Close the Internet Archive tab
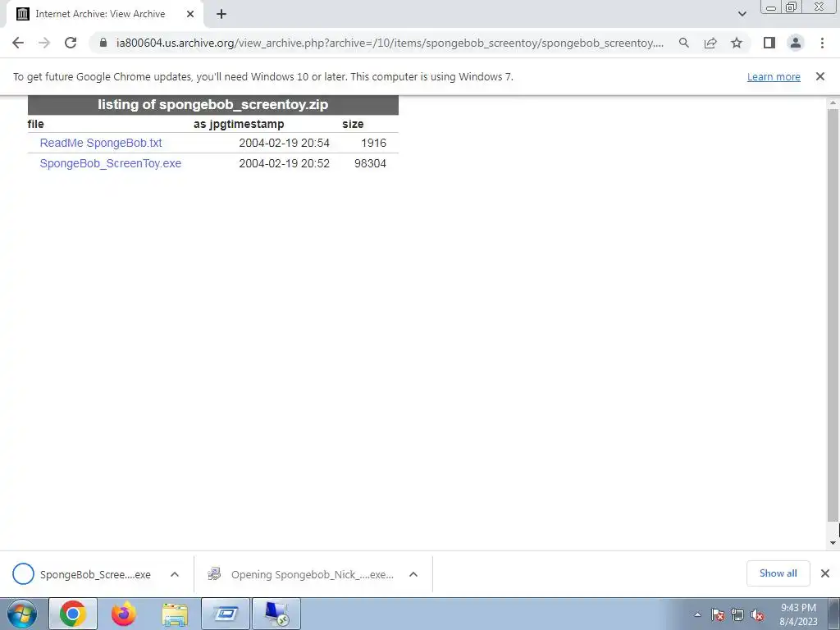 (190, 14)
